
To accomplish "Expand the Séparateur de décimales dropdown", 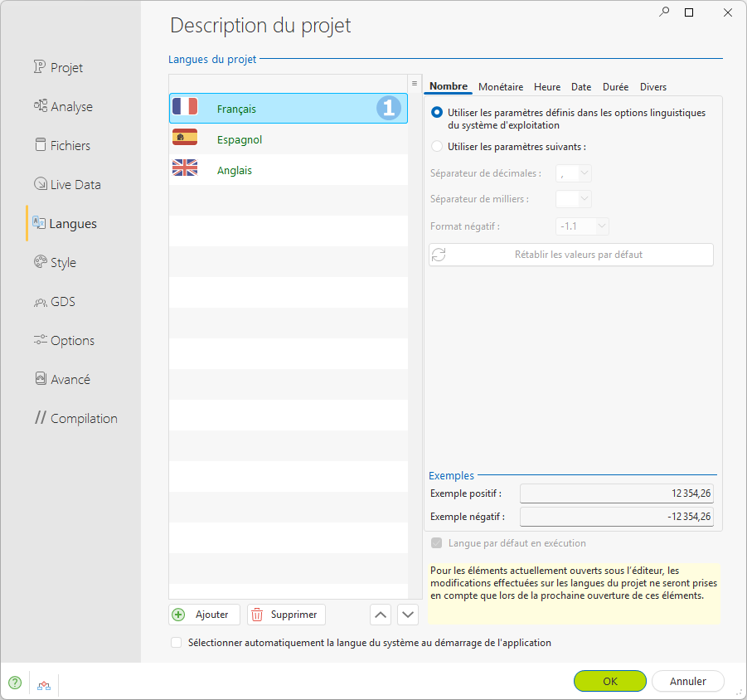I will point(574,173).
